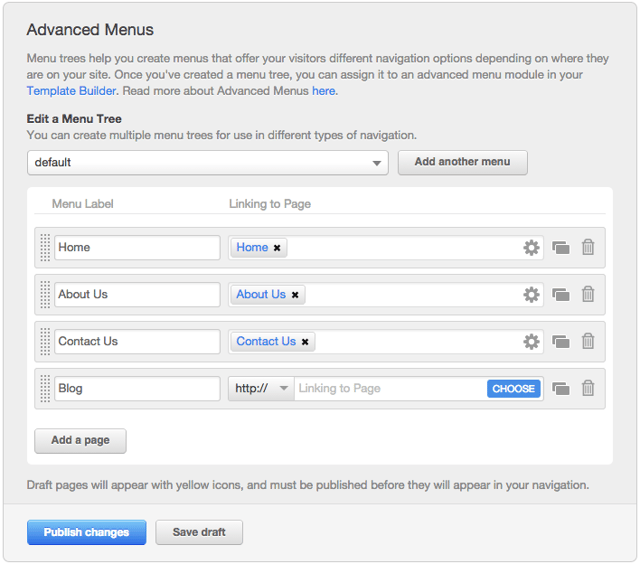Open the Template Builder link

72,90
